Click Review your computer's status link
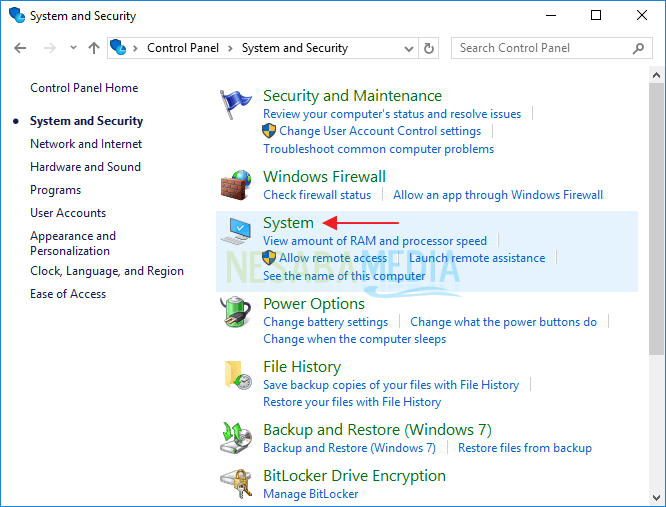 pyautogui.click(x=392, y=114)
